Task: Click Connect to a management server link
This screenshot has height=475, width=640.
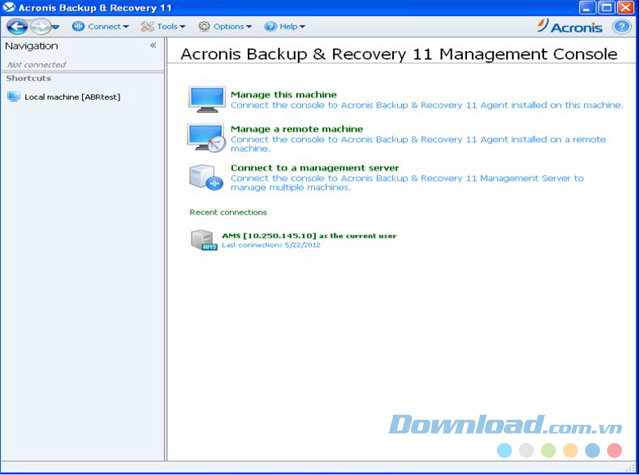Action: coord(315,168)
